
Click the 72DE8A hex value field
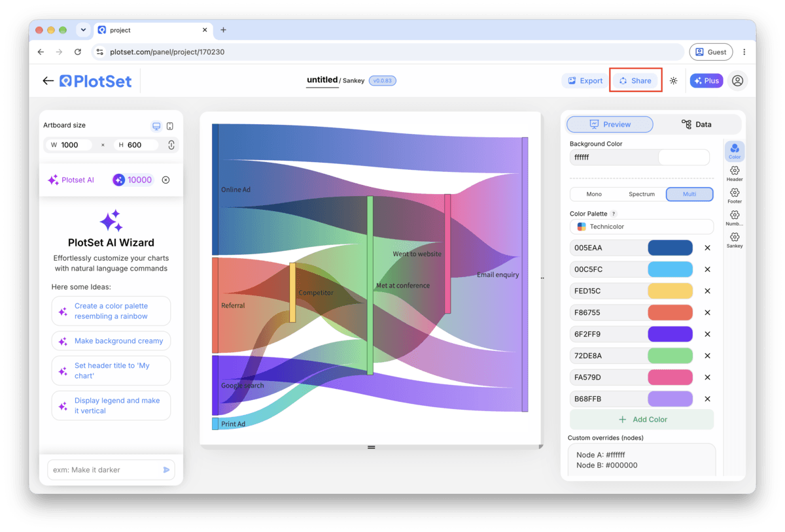pyautogui.click(x=607, y=356)
